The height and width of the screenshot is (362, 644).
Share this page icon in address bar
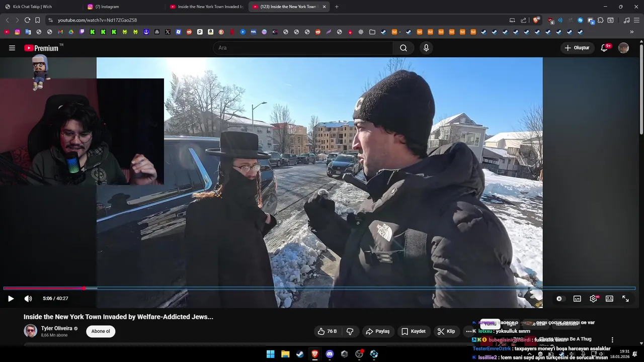(x=523, y=20)
